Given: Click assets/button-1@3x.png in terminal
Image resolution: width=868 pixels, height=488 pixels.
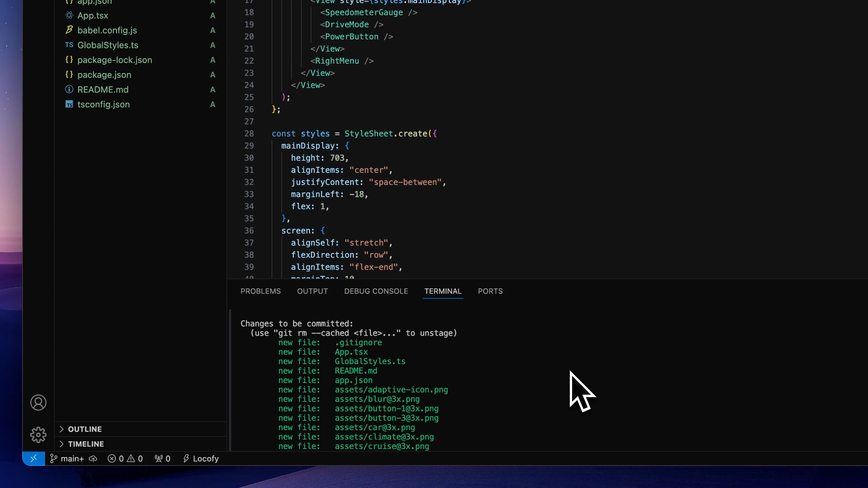Looking at the screenshot, I should 387,408.
